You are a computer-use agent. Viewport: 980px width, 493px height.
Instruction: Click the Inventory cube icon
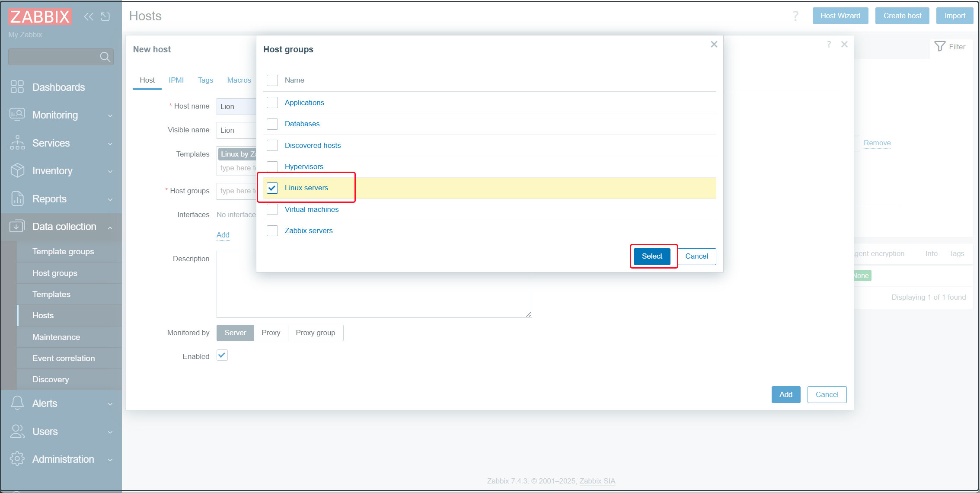point(17,170)
